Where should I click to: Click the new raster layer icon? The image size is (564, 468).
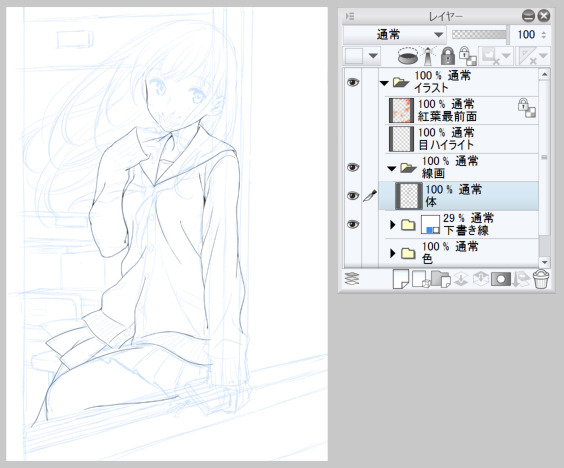pos(401,279)
